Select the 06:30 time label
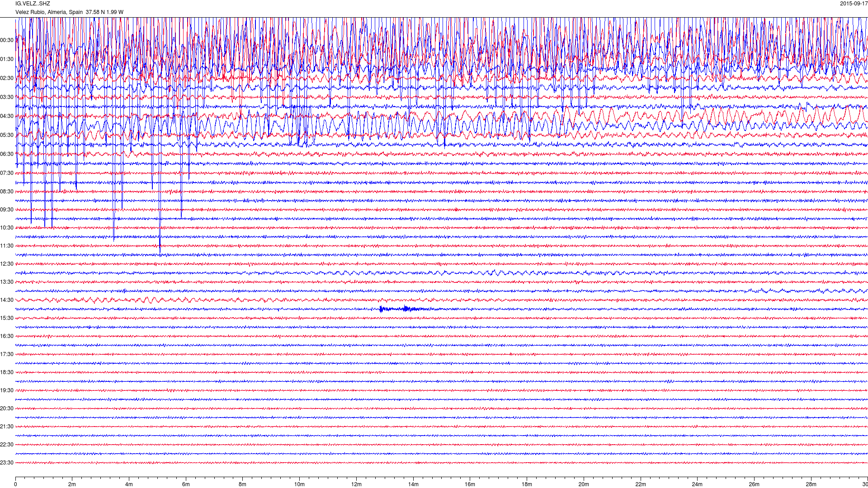 (7, 154)
